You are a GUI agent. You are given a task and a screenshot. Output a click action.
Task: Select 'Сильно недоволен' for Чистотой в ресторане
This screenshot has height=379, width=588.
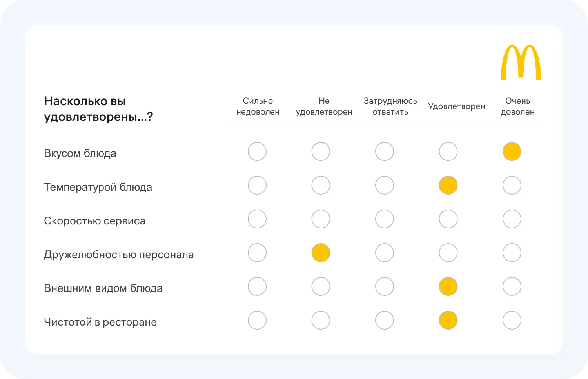[x=257, y=320]
